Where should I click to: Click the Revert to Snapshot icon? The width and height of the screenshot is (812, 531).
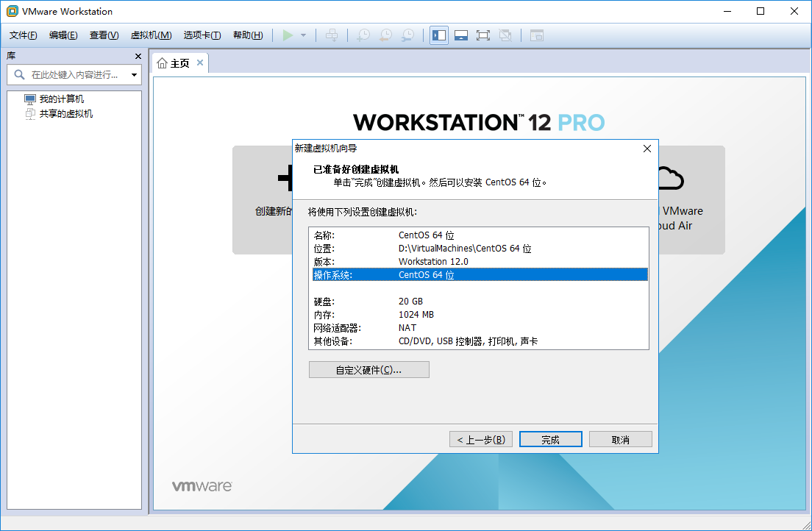click(x=386, y=35)
